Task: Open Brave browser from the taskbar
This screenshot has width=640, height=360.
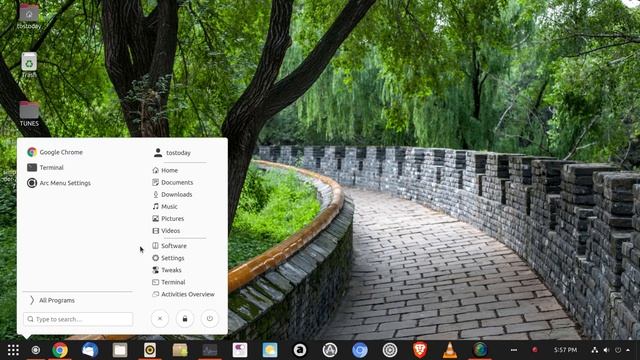Action: [x=420, y=350]
